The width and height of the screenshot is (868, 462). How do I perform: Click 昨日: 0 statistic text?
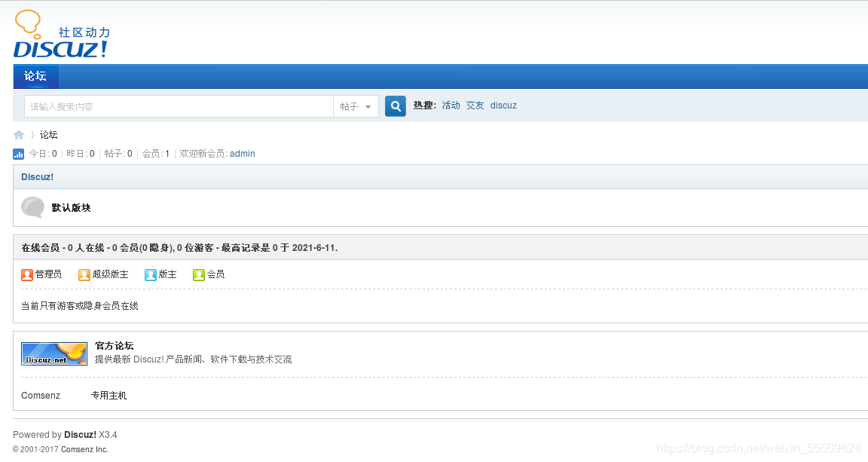[x=81, y=154]
